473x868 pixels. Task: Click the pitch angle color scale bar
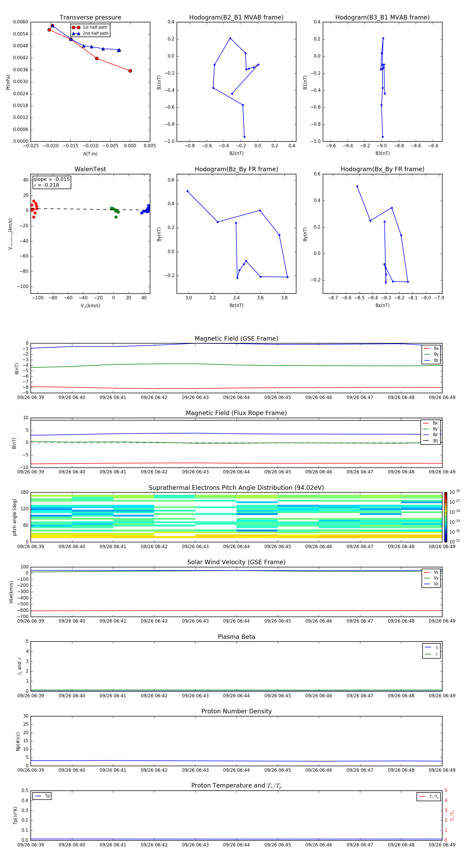[445, 517]
